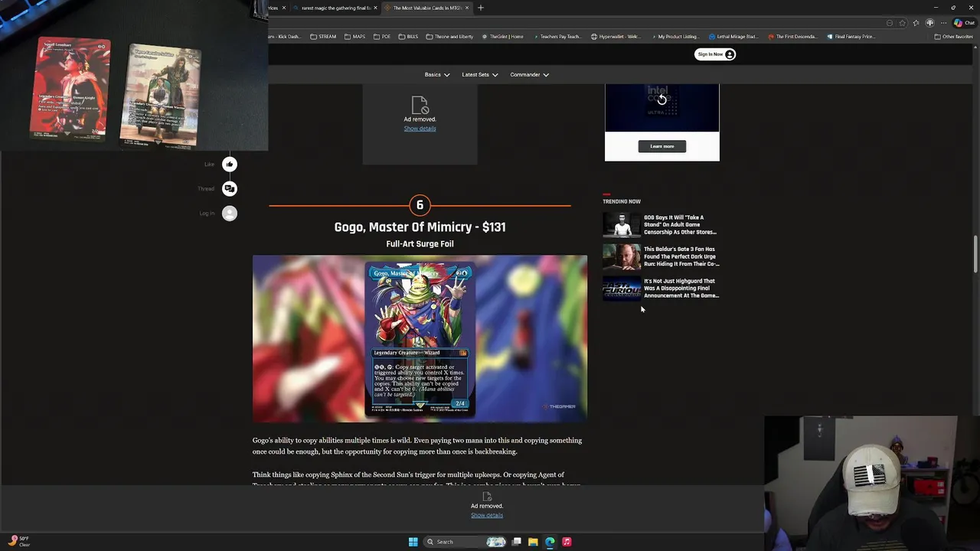Image resolution: width=980 pixels, height=551 pixels.
Task: Open the Task View taskbar icon
Action: point(517,542)
